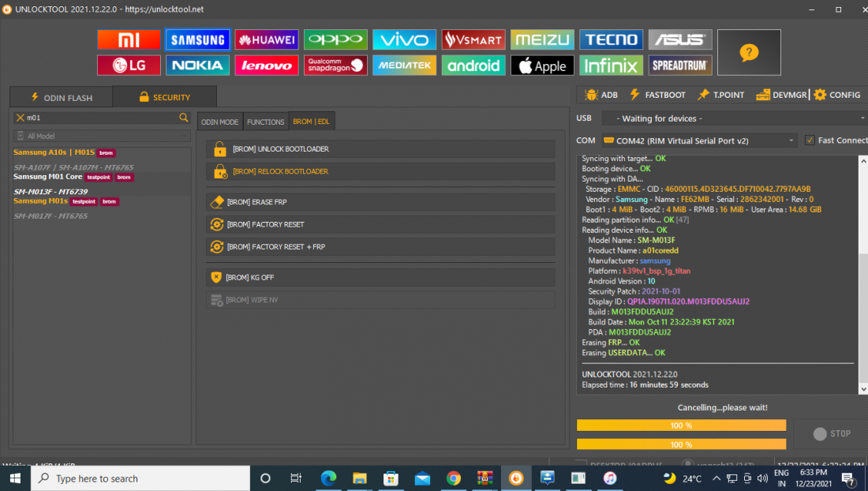This screenshot has height=491, width=868.
Task: Pick the Qualcomm Snapdragon tile
Action: [x=335, y=66]
